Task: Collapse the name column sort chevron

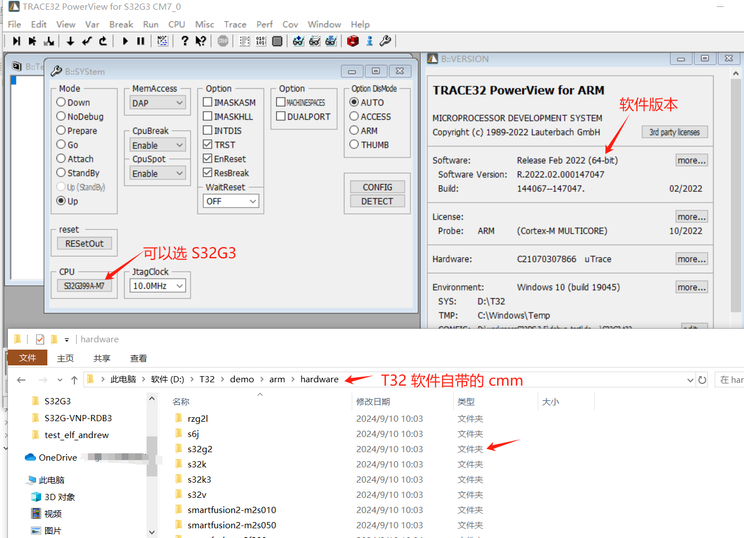Action: pyautogui.click(x=260, y=395)
